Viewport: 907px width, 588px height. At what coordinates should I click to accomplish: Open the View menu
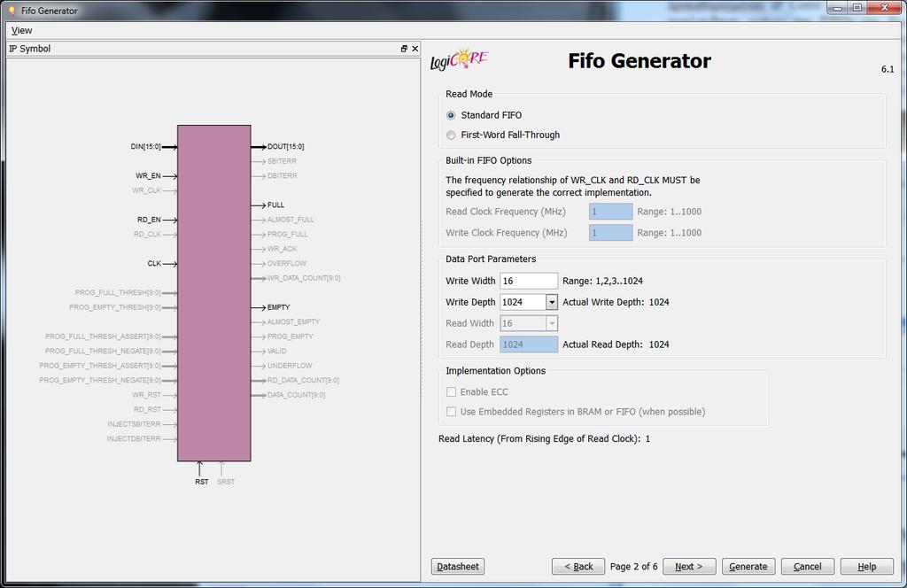click(22, 31)
